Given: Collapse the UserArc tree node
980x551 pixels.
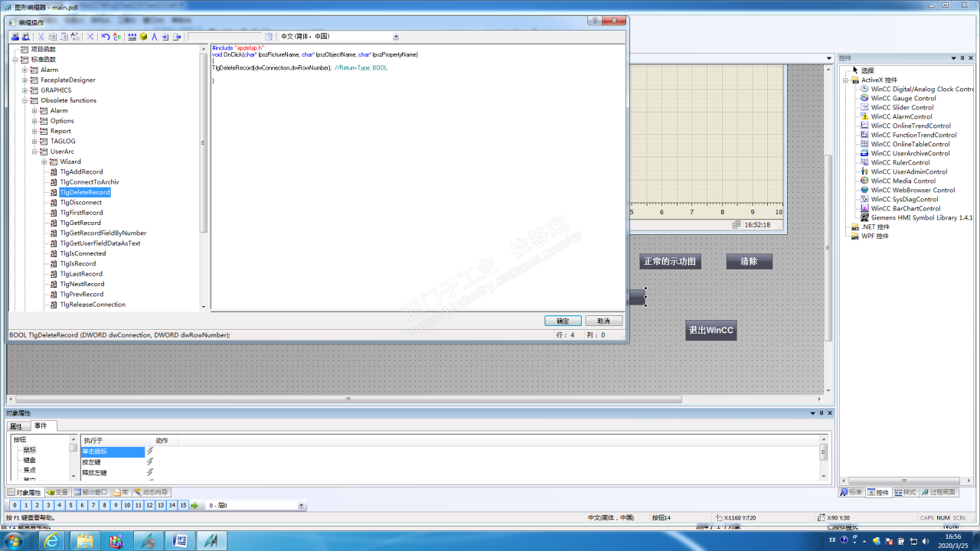Looking at the screenshot, I should pyautogui.click(x=34, y=152).
